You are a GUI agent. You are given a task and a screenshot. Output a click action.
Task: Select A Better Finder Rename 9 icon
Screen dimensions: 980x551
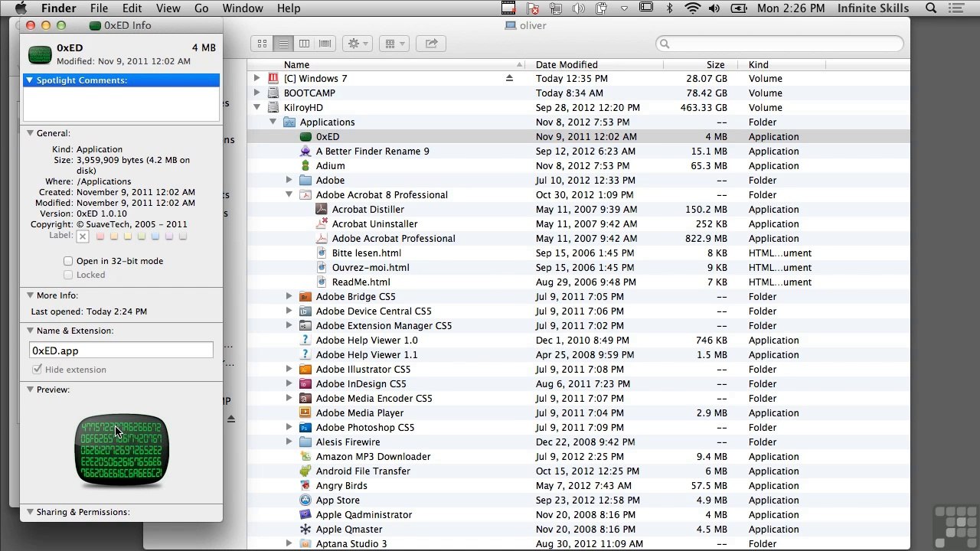tap(305, 151)
